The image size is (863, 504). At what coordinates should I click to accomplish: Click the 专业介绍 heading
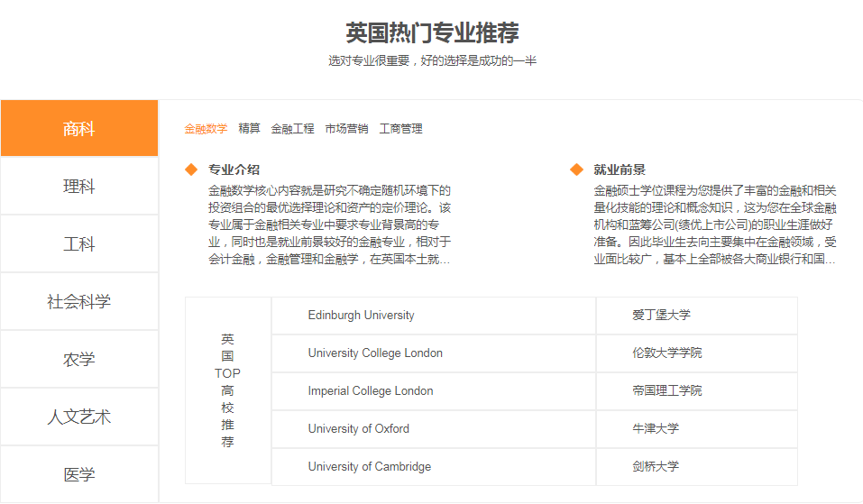(x=234, y=170)
